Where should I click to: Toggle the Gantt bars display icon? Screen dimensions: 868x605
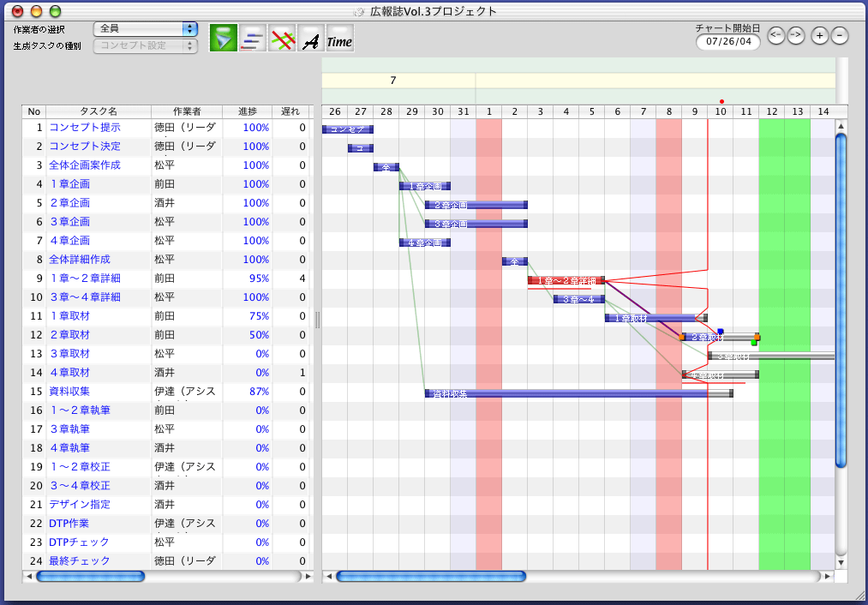253,39
